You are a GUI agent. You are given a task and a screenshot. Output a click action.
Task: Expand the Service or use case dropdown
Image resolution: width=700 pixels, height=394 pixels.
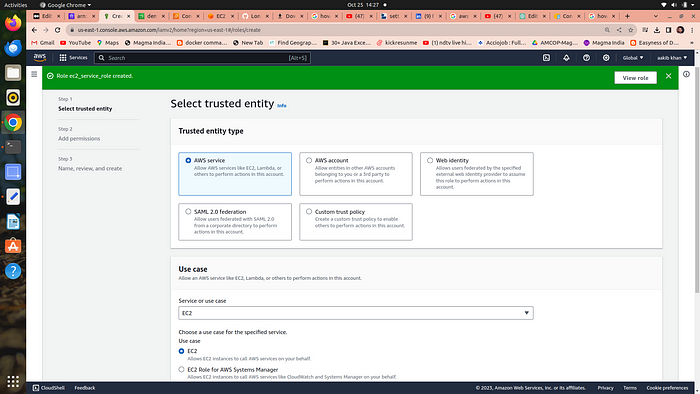[356, 313]
